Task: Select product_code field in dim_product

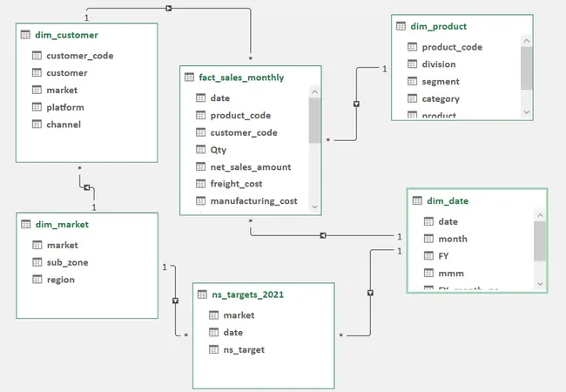Action: click(x=452, y=47)
